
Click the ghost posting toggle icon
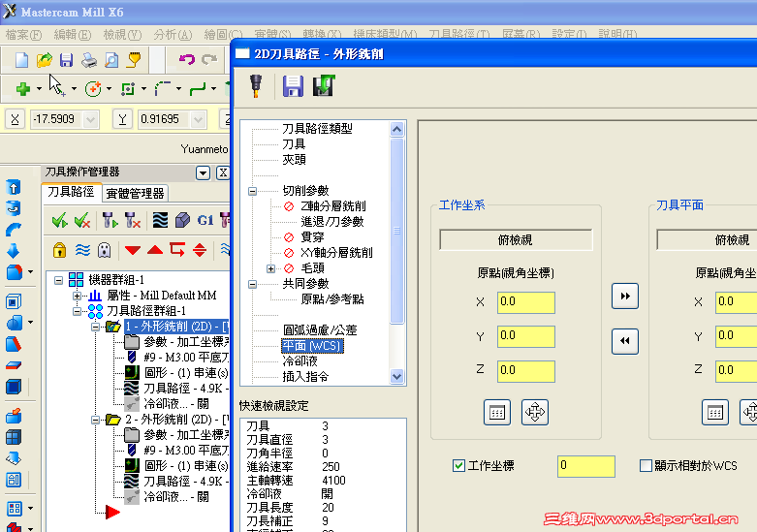pos(105,250)
